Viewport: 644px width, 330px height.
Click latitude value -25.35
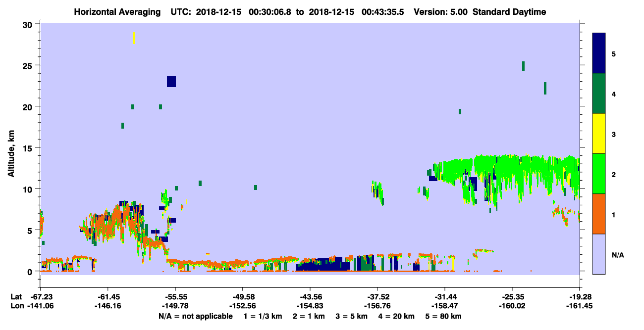[512, 297]
